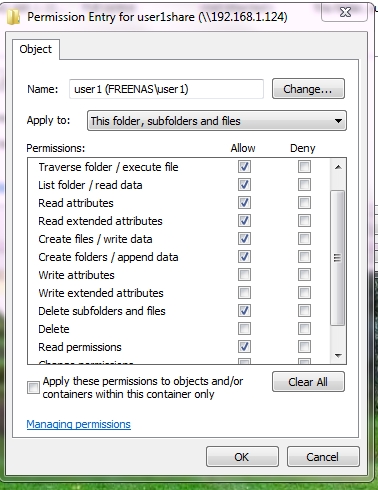The image size is (378, 490).
Task: Confirm with the OK button
Action: (242, 457)
